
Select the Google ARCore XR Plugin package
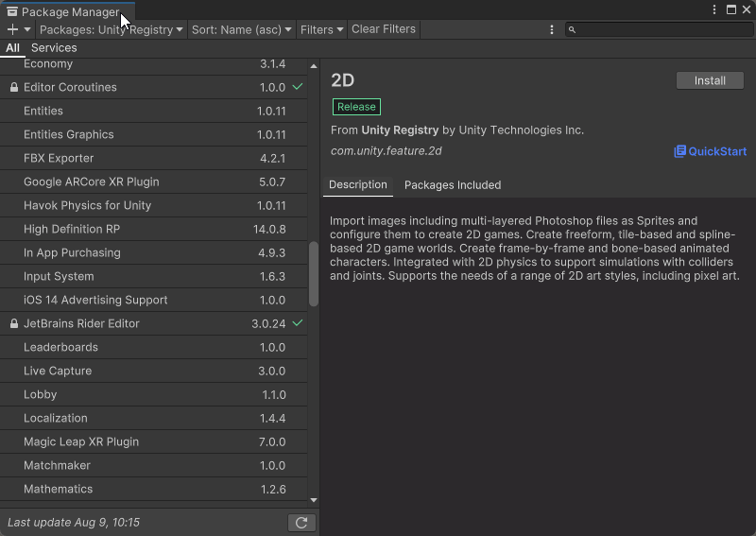click(x=154, y=182)
